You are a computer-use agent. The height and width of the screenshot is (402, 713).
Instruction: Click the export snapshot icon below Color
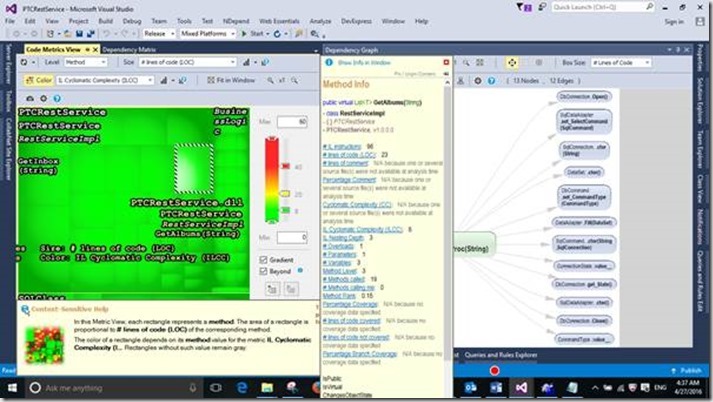click(x=30, y=98)
